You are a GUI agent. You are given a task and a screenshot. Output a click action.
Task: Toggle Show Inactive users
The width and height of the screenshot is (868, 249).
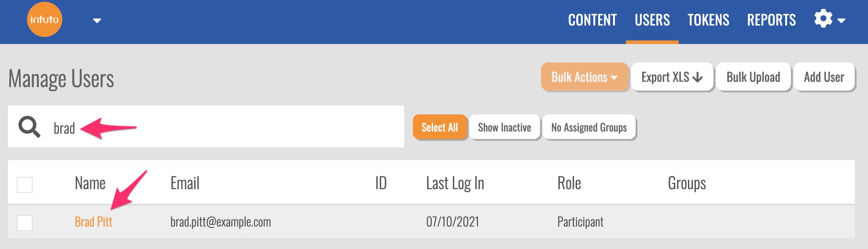pos(504,128)
